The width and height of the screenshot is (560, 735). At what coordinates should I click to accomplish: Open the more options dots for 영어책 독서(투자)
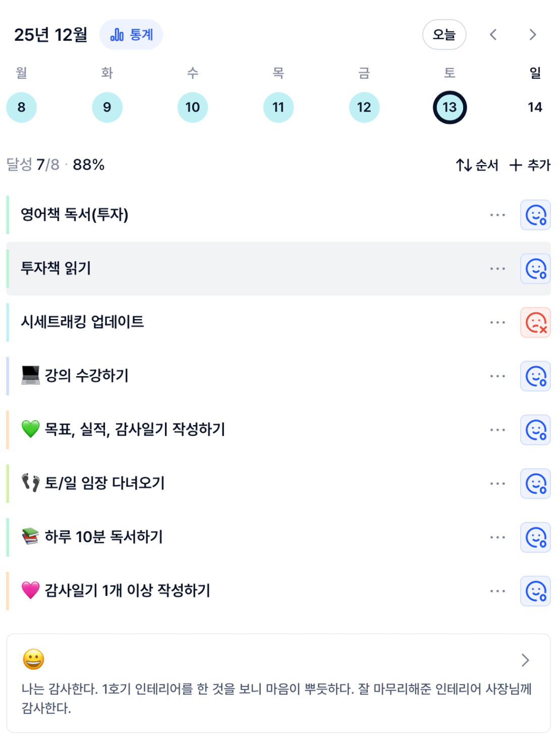[x=497, y=215]
